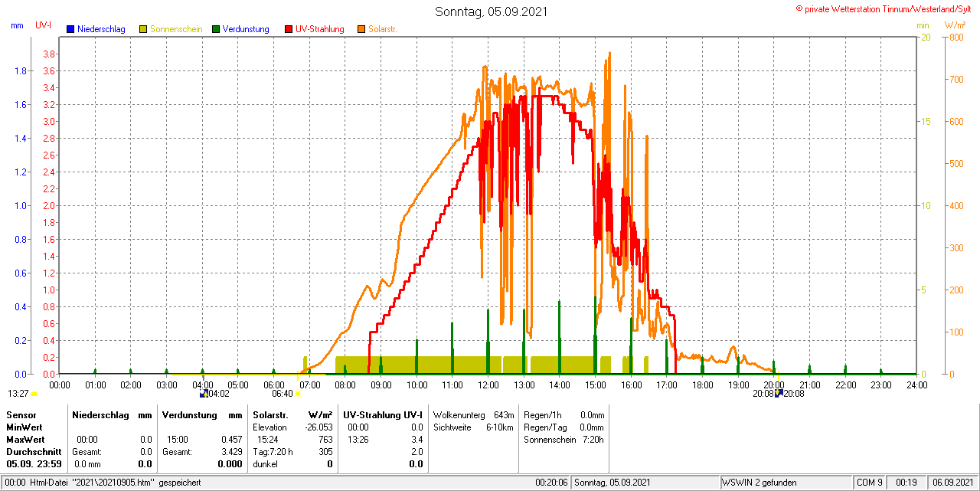Click the chart title Sonntag, 05.09.2021

(492, 11)
